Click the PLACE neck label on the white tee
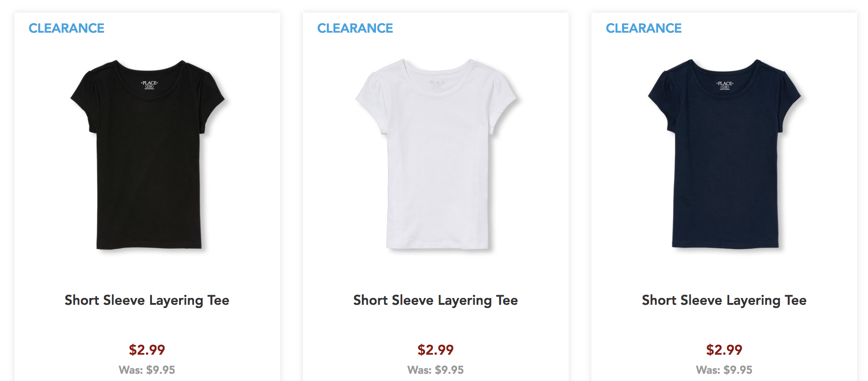 tap(437, 84)
